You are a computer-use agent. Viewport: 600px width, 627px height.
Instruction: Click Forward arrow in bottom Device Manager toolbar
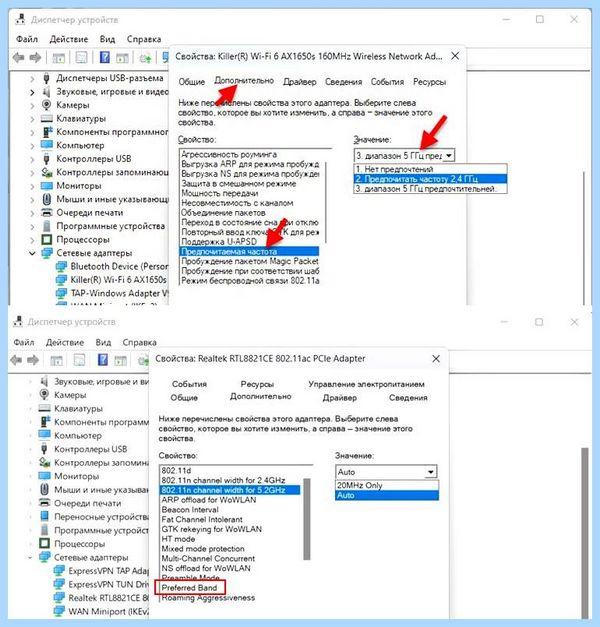point(33,360)
